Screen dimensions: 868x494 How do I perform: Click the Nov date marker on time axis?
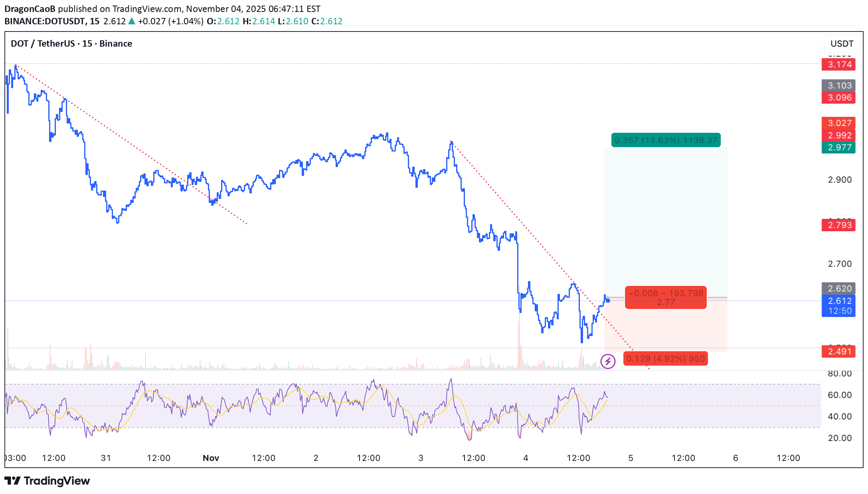211,458
